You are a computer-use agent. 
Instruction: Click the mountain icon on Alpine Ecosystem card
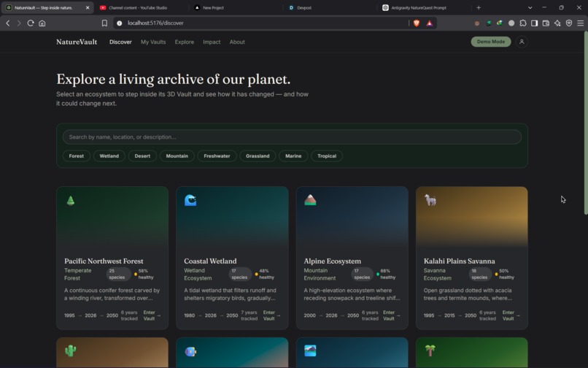[310, 200]
